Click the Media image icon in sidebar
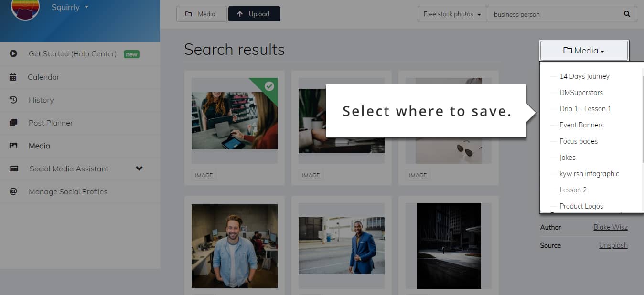 pyautogui.click(x=13, y=146)
